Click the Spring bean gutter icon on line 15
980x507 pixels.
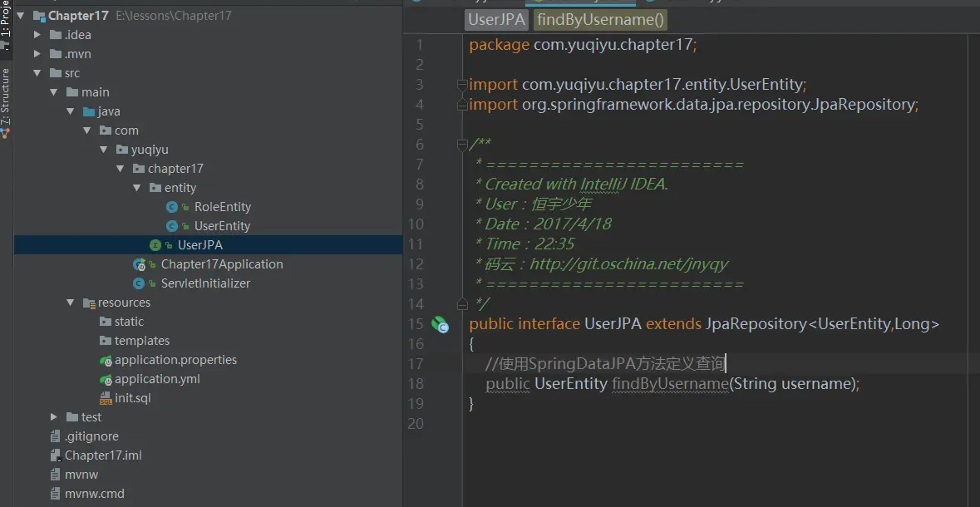[440, 324]
